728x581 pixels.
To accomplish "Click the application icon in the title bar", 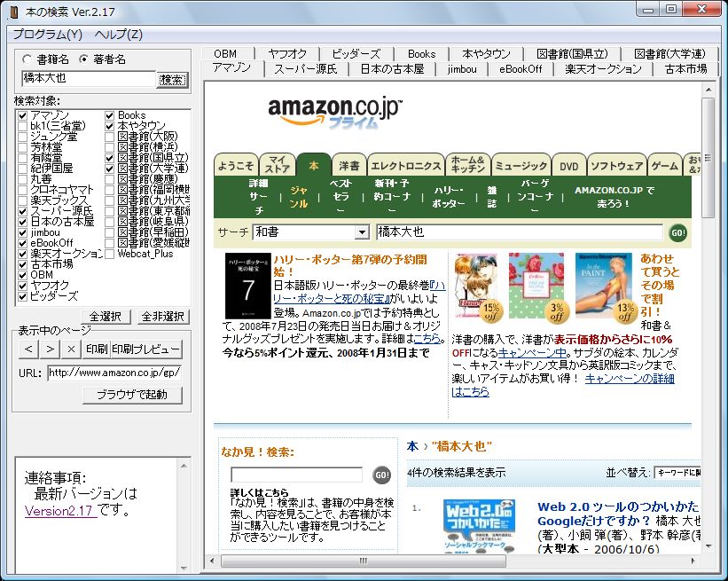I will point(14,12).
